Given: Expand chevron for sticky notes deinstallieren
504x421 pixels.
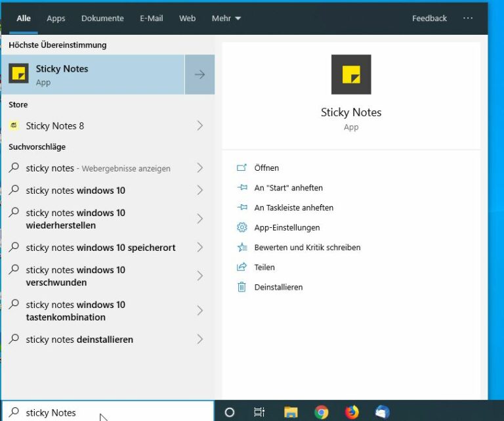Looking at the screenshot, I should 200,339.
